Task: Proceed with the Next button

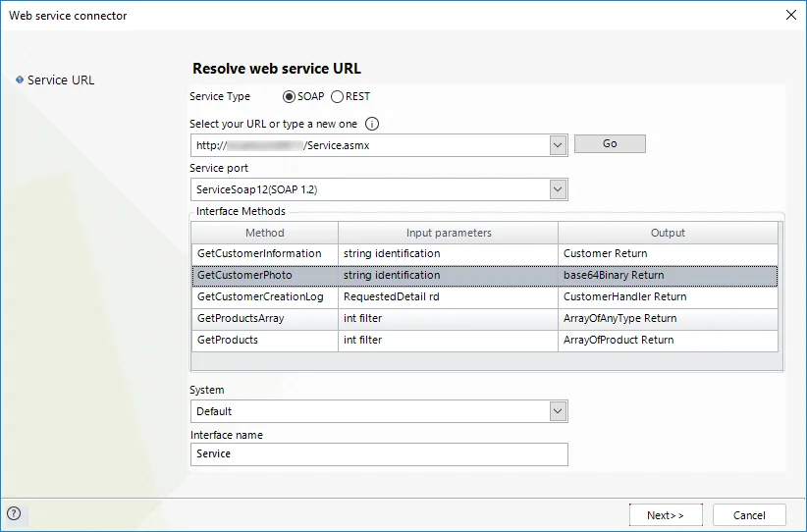Action: pos(666,515)
